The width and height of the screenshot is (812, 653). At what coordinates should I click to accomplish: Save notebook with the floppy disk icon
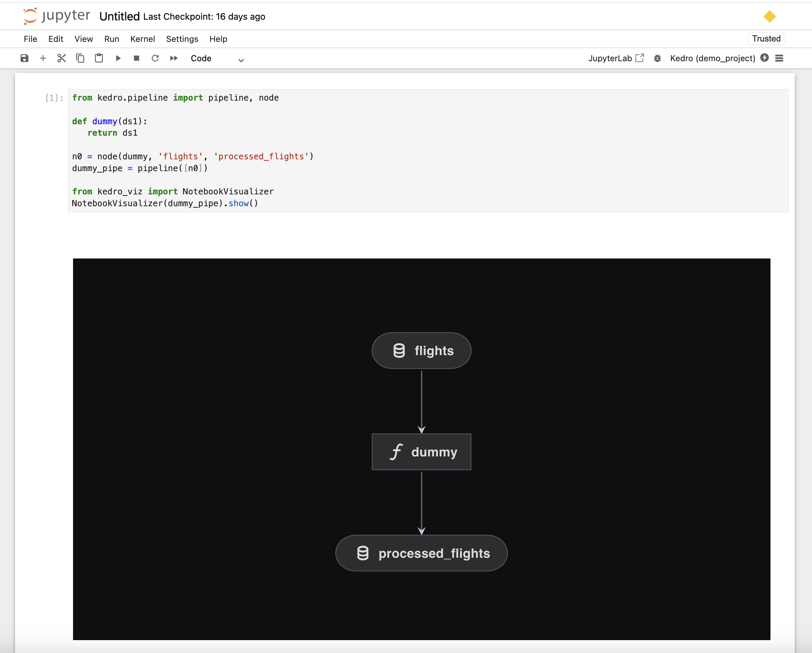[24, 58]
